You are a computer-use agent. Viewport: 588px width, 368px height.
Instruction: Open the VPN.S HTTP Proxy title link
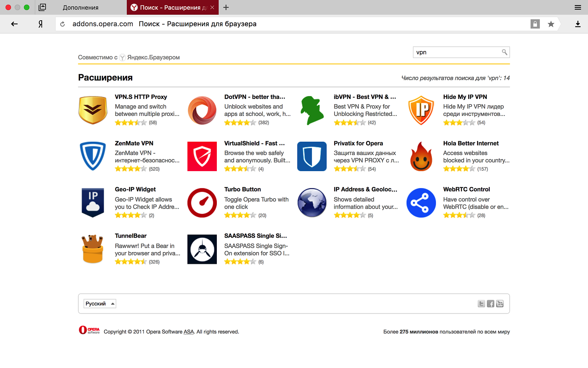click(141, 97)
